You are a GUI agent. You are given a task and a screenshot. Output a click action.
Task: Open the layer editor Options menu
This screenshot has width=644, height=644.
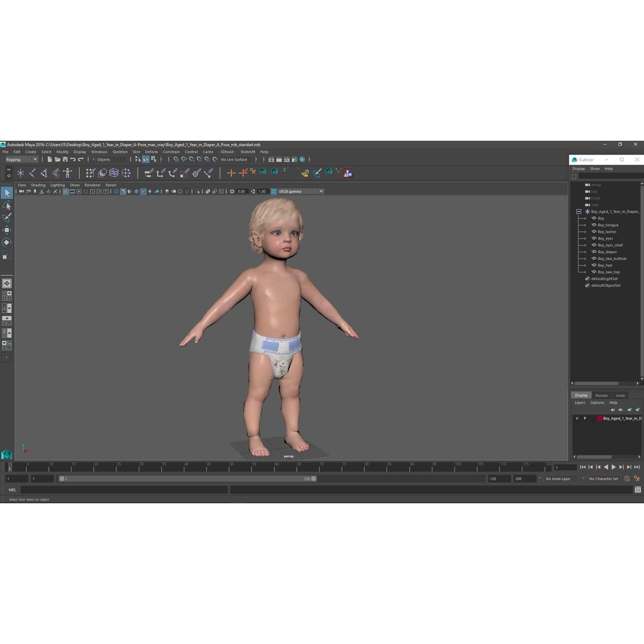point(597,402)
